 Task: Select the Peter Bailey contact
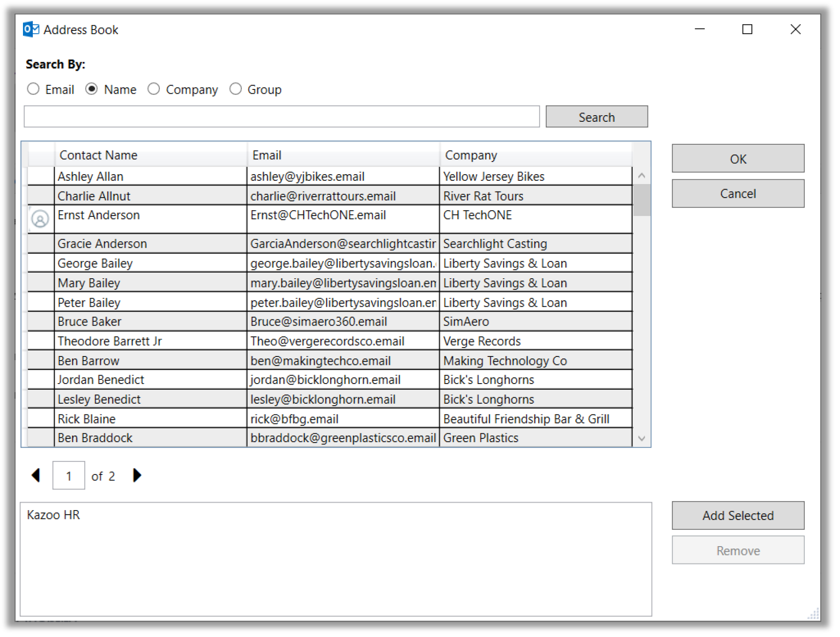(x=150, y=303)
